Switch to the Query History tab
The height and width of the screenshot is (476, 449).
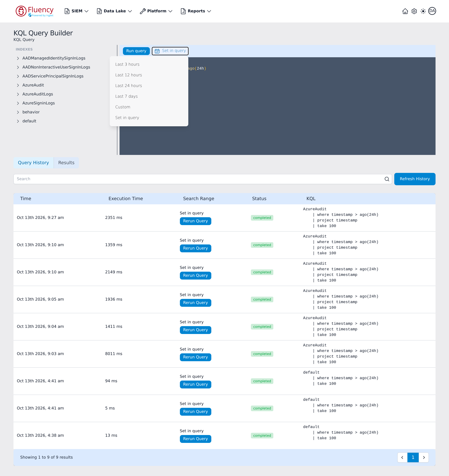(34, 163)
